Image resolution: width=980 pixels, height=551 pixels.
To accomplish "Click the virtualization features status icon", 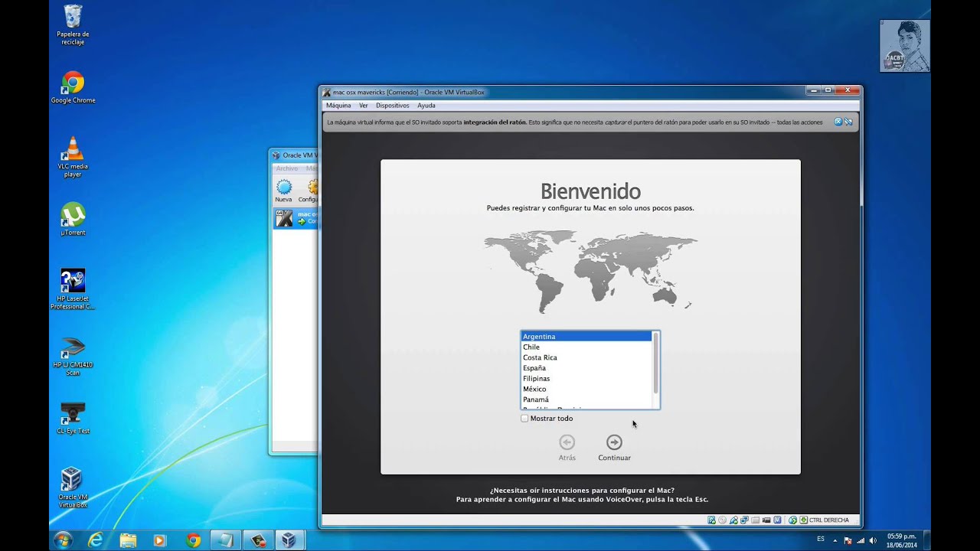I will pos(777,520).
